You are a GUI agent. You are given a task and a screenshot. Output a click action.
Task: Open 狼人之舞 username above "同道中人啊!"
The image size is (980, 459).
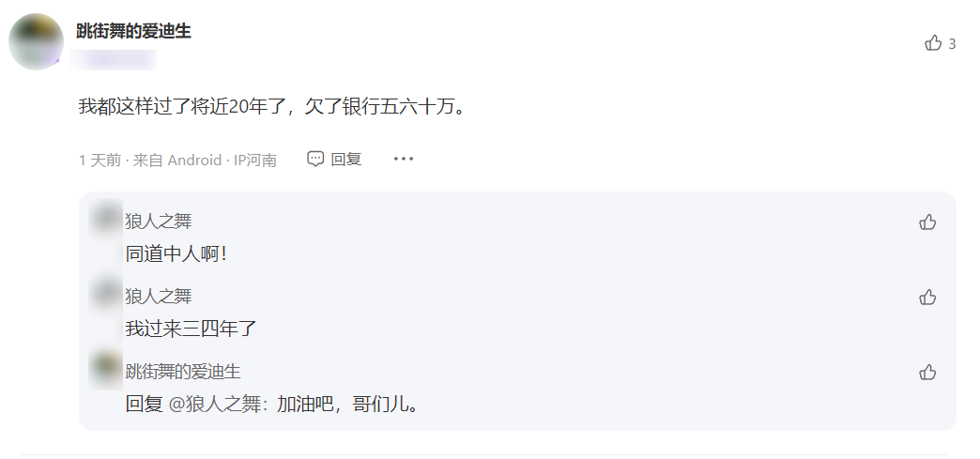[x=158, y=221]
